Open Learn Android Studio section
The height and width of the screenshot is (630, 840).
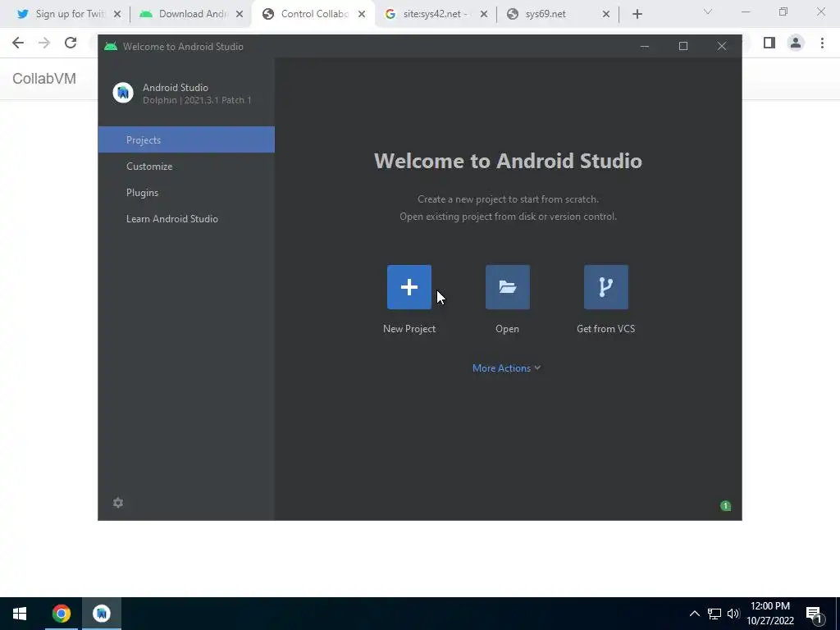(x=186, y=218)
